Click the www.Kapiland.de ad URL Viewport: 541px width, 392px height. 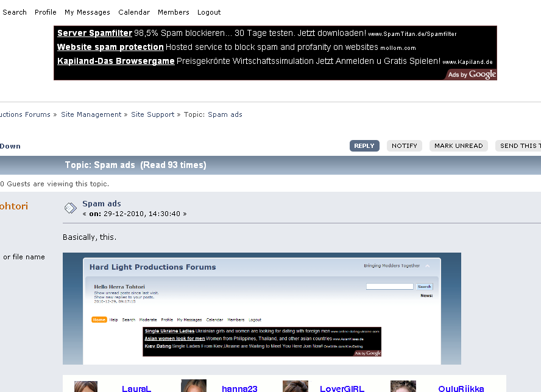tap(467, 62)
